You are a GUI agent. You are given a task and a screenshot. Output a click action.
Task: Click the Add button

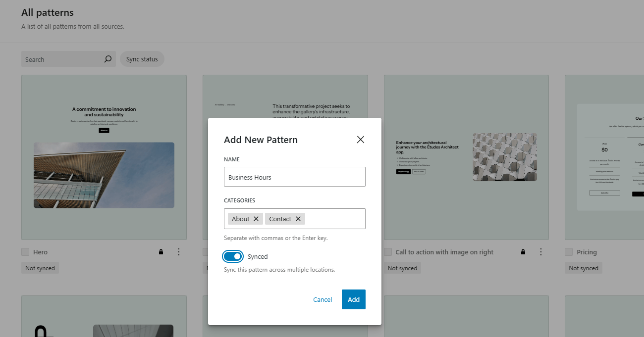pos(353,299)
